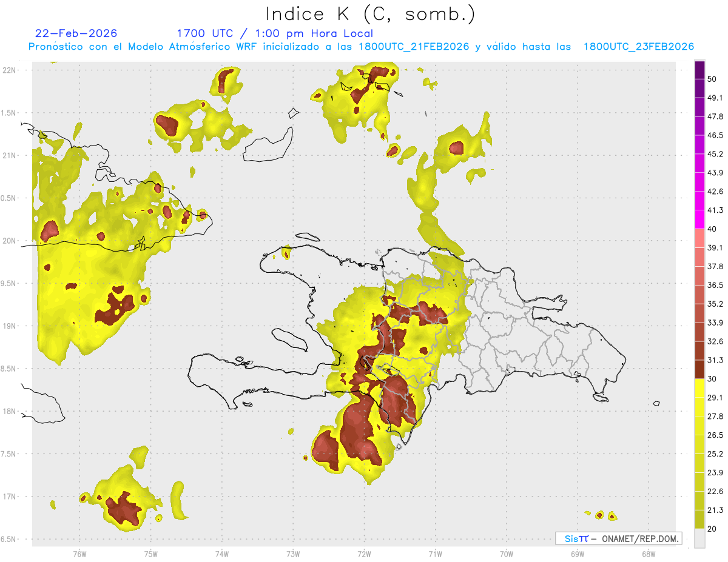This screenshot has width=728, height=562.
Task: Click the colorbar value label 45.2
Action: (715, 154)
